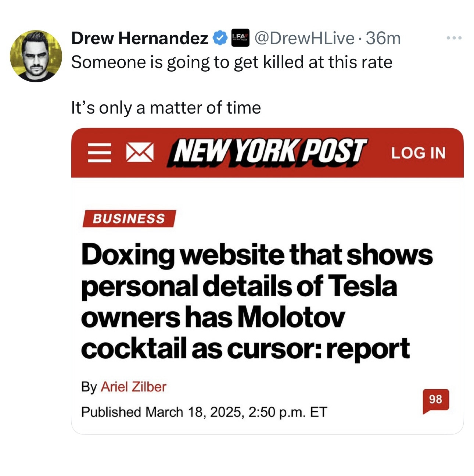474x476 pixels.
Task: Open the 98 comments bubble
Action: click(x=435, y=400)
